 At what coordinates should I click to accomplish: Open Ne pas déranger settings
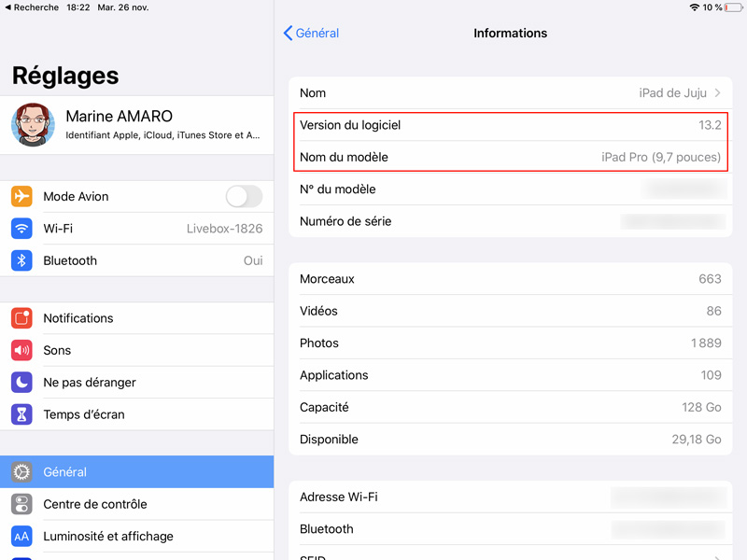point(136,383)
